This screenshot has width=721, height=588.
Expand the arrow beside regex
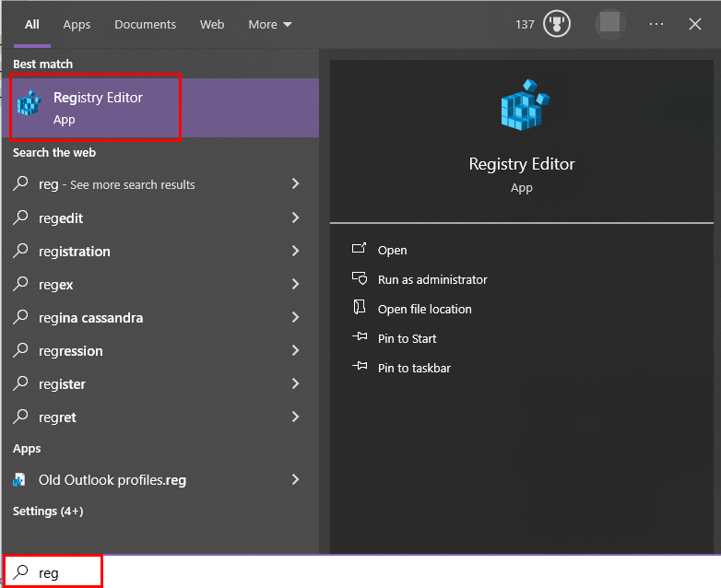[x=296, y=284]
